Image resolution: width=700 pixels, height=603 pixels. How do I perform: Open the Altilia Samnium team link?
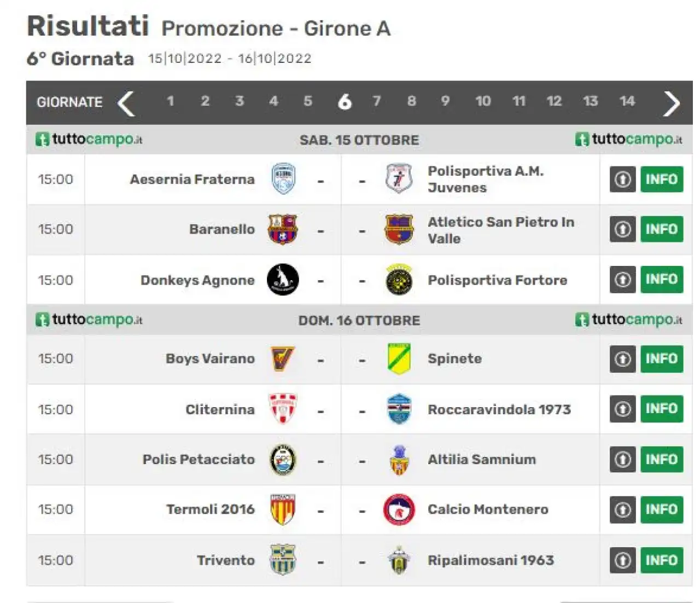[482, 460]
